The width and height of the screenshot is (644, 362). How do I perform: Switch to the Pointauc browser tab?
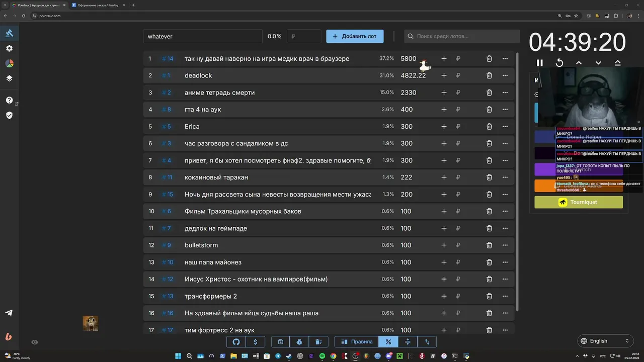coord(39,5)
